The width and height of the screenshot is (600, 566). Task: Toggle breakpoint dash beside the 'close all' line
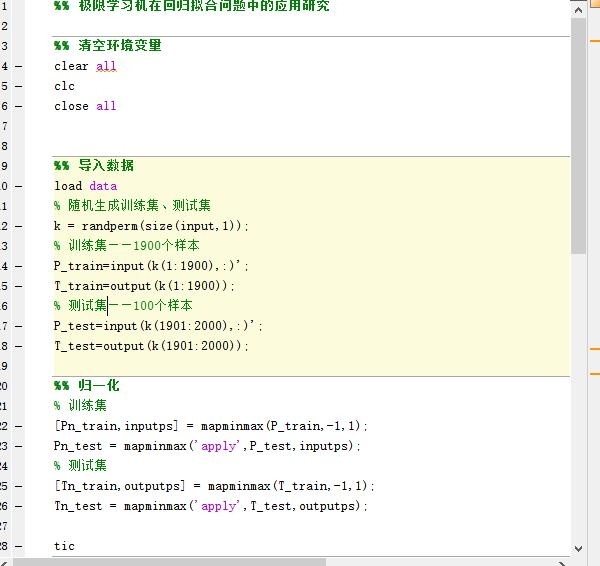tap(18, 106)
